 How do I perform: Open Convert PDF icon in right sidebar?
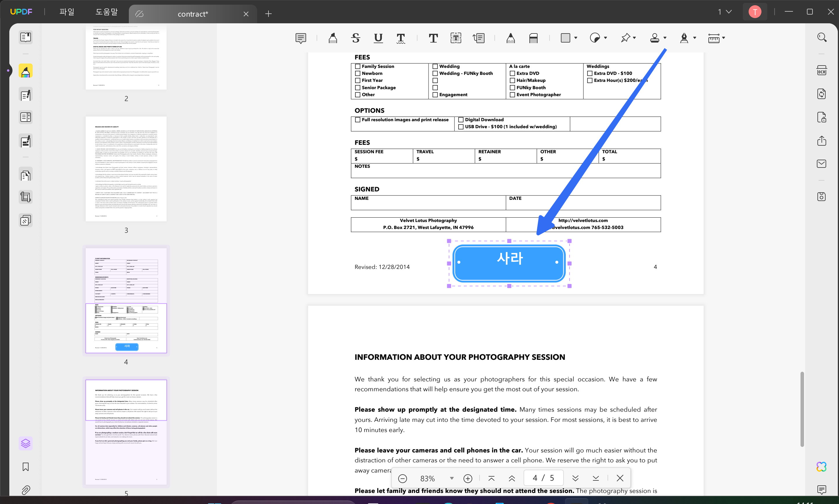(x=822, y=94)
